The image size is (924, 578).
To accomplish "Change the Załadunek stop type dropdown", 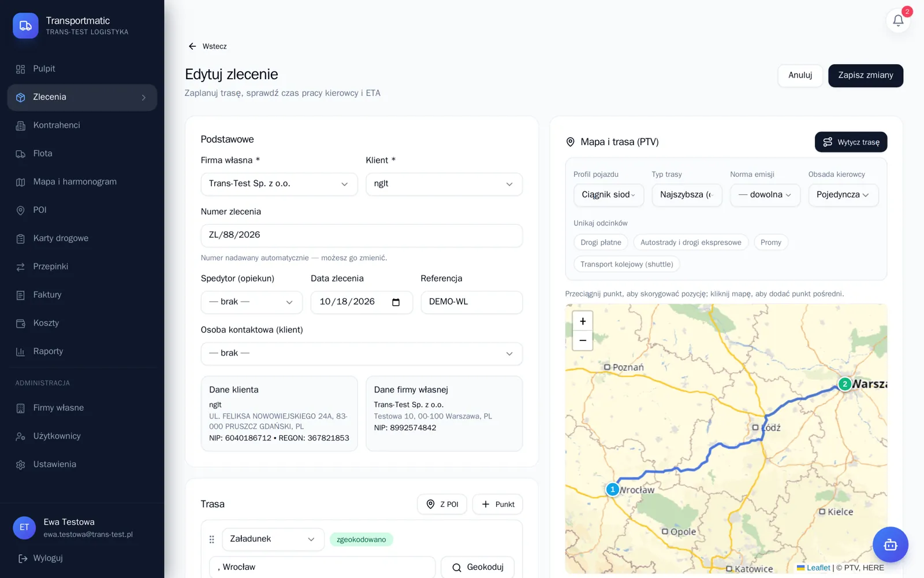I will (x=273, y=539).
